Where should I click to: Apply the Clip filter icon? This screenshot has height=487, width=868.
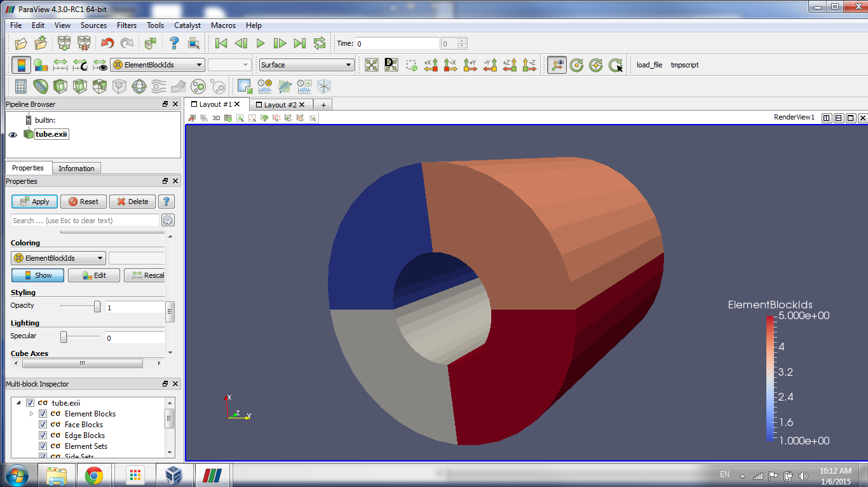pyautogui.click(x=60, y=86)
